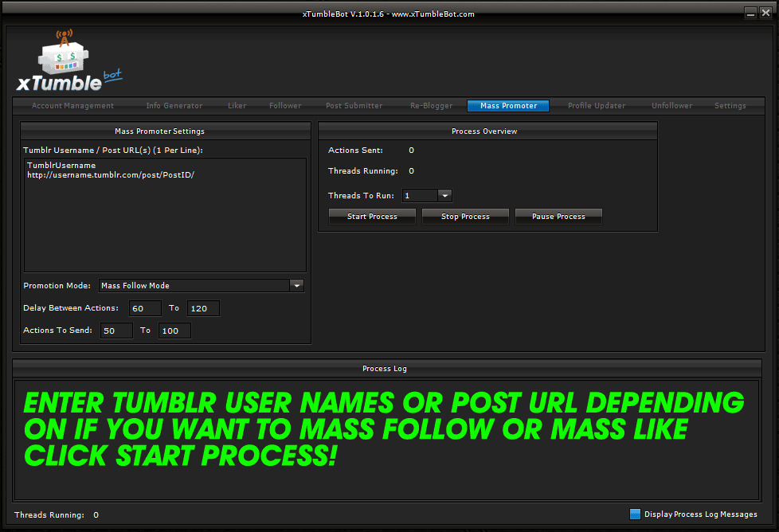
Task: Open the Post Submitter tab
Action: point(354,106)
